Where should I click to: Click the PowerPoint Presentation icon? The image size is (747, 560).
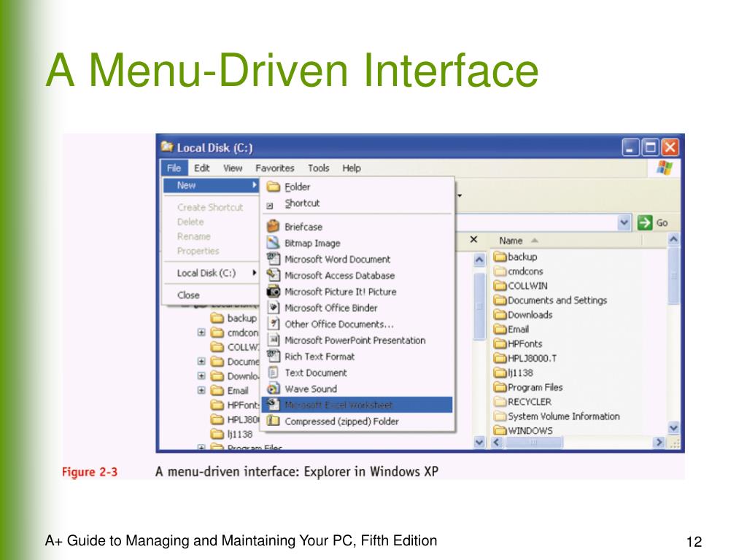273,340
